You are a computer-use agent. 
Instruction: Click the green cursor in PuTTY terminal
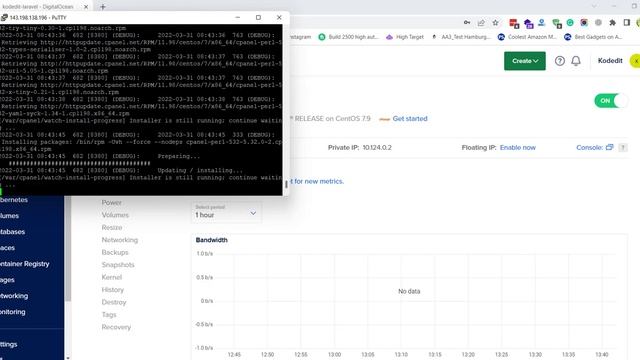pos(1,191)
